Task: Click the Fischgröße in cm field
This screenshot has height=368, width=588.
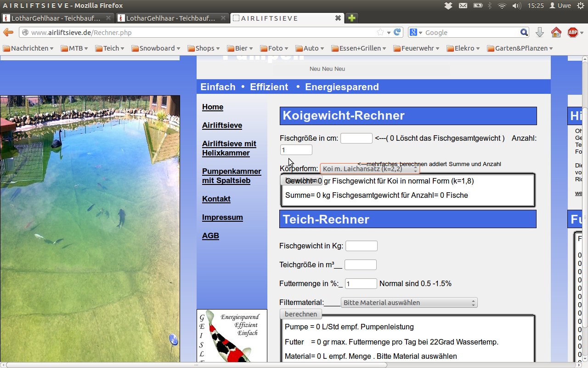Action: point(356,138)
